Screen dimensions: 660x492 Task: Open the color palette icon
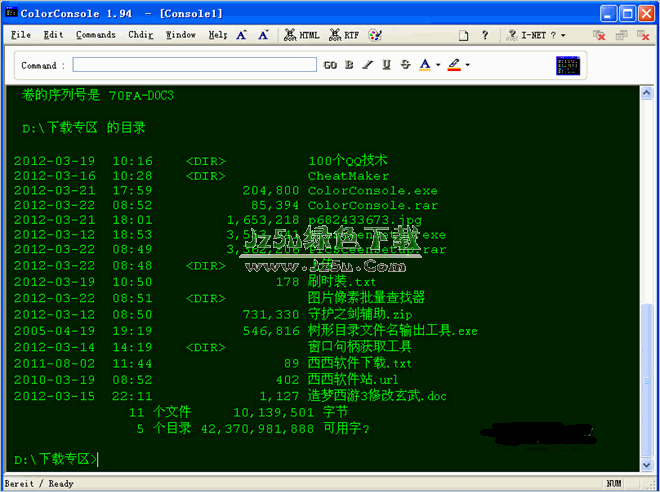(375, 35)
